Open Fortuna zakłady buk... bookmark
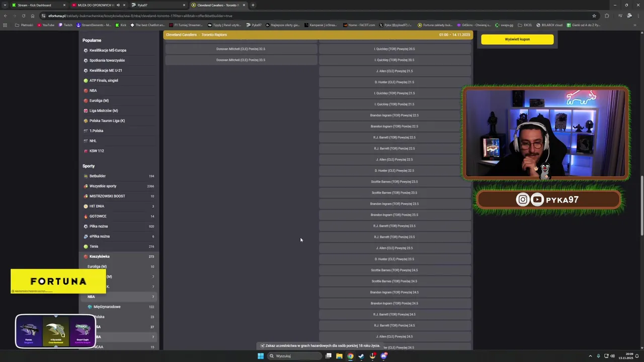The width and height of the screenshot is (644, 362). pyautogui.click(x=435, y=25)
